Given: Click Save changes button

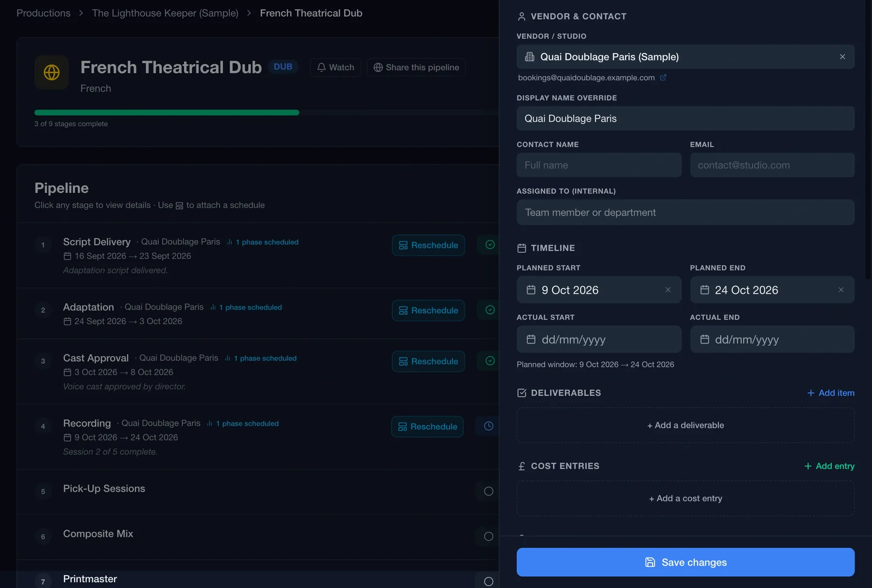Looking at the screenshot, I should [685, 562].
